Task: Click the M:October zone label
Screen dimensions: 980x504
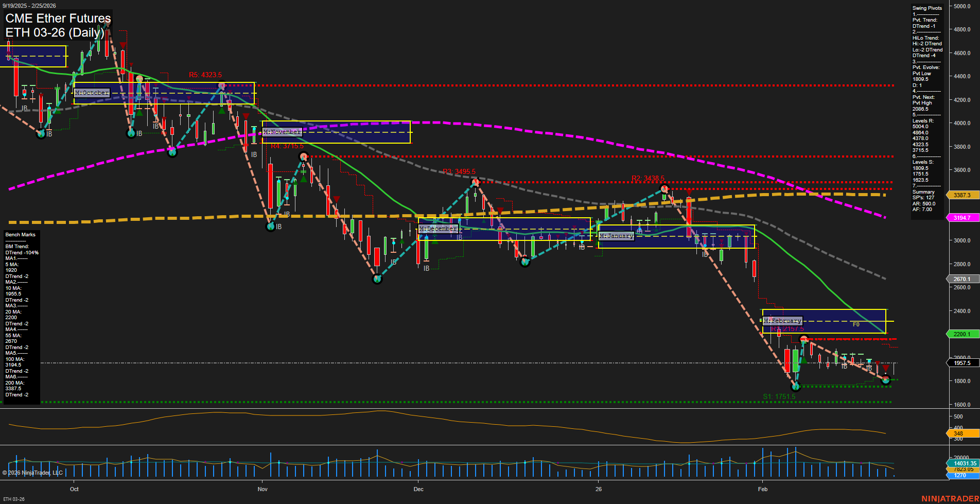Action: pos(92,93)
